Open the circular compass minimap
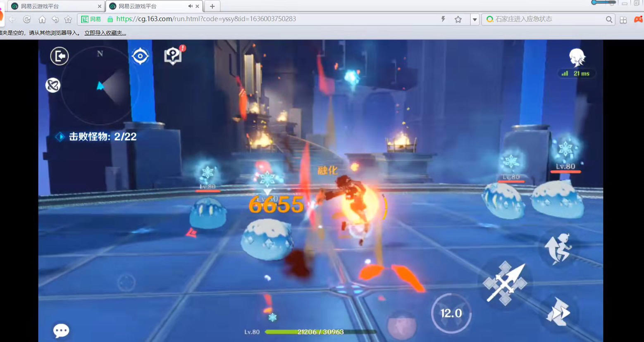 coord(100,85)
